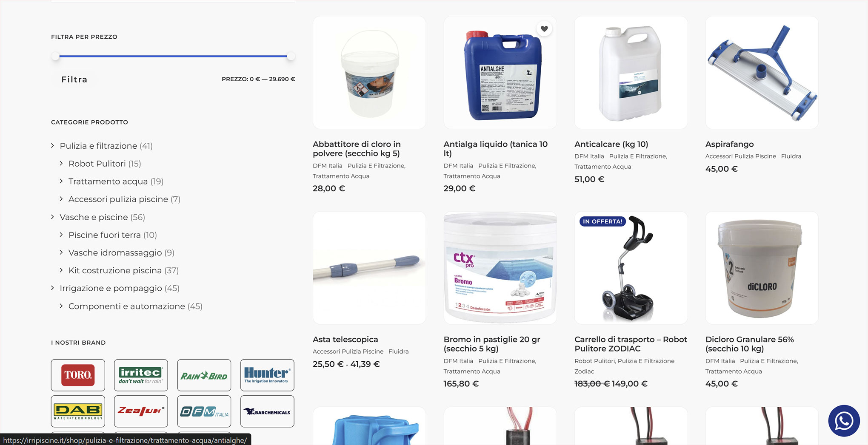
Task: Select the DAB Water Technology logo
Action: pos(78,411)
